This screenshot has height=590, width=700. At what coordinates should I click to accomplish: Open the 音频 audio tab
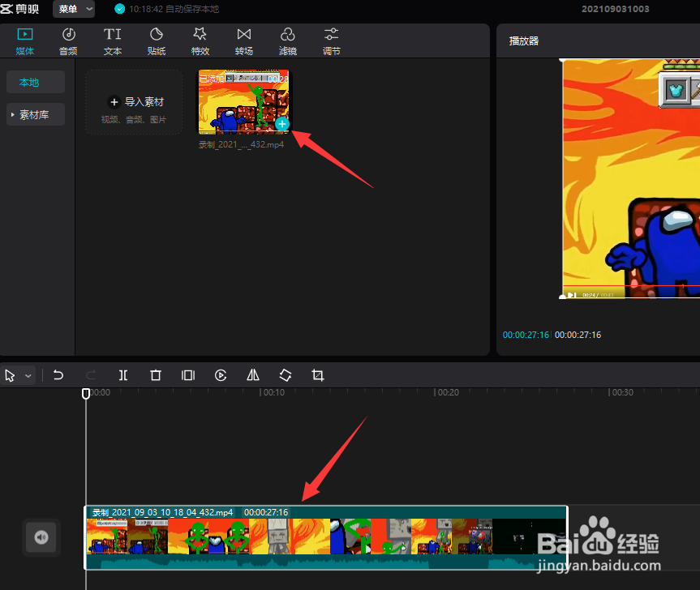pos(68,41)
